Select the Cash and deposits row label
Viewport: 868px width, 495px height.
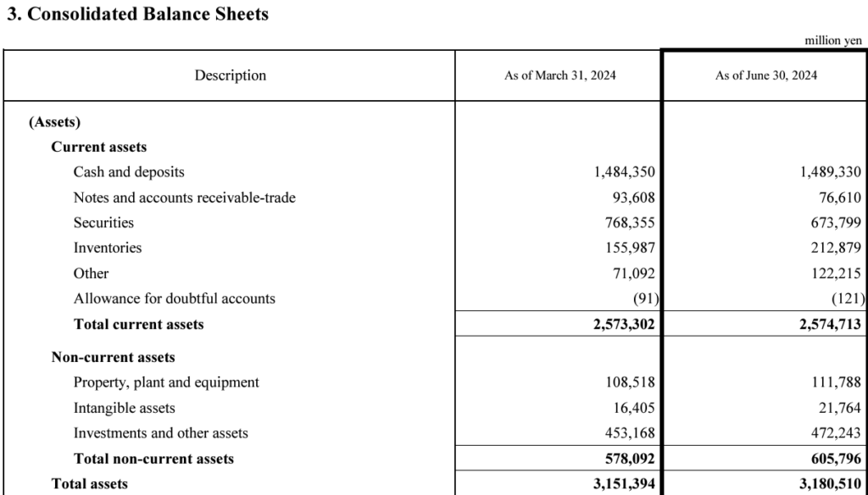tap(129, 172)
